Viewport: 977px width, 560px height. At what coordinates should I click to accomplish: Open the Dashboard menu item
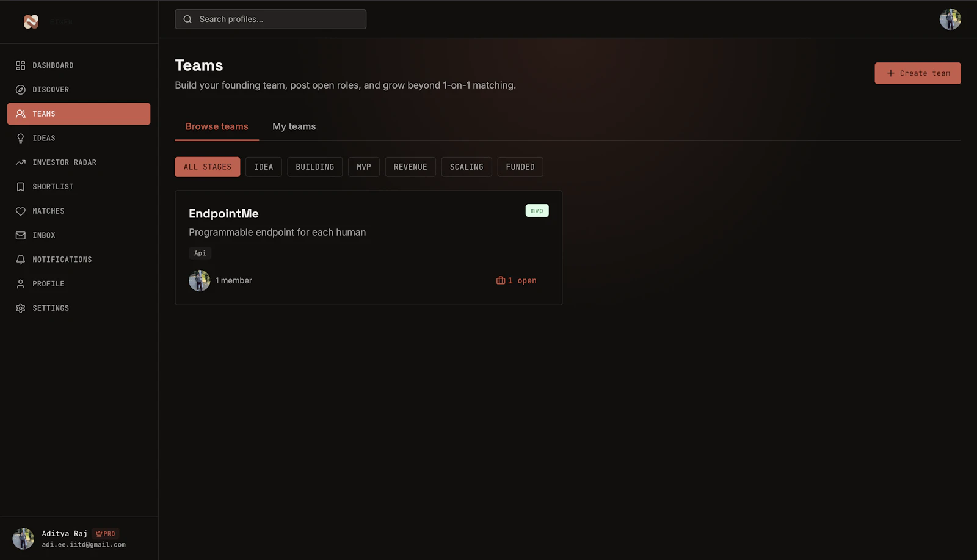coord(79,65)
